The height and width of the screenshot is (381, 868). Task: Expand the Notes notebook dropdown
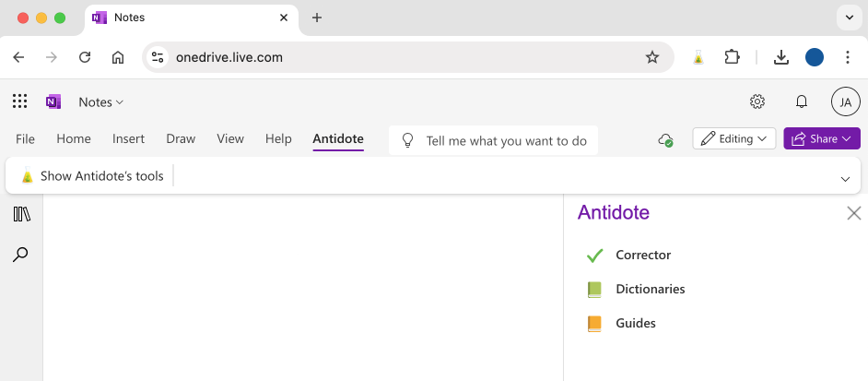click(100, 102)
